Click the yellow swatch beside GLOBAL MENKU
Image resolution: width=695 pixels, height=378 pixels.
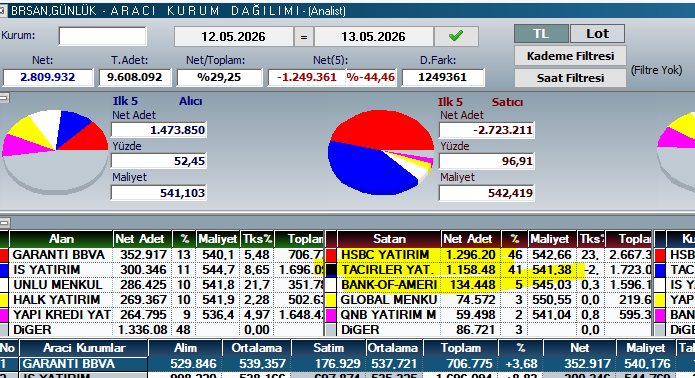(331, 300)
